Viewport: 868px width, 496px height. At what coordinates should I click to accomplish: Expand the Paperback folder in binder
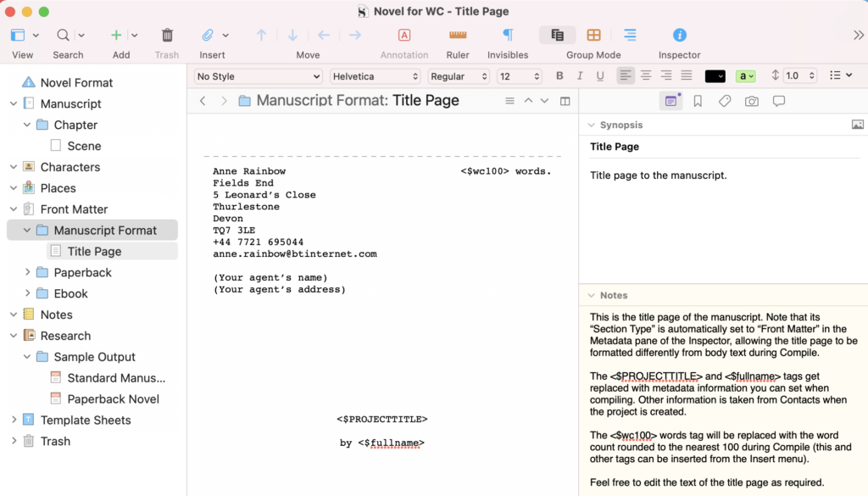tap(28, 272)
